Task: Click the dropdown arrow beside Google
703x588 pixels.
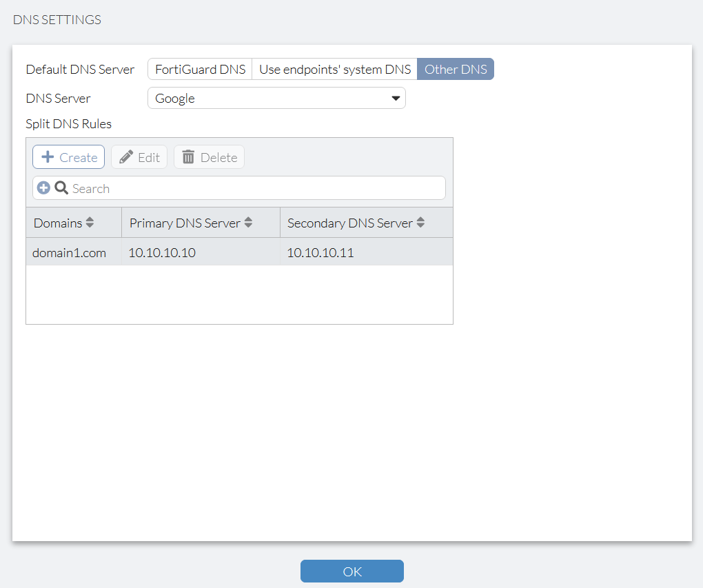Action: [396, 98]
